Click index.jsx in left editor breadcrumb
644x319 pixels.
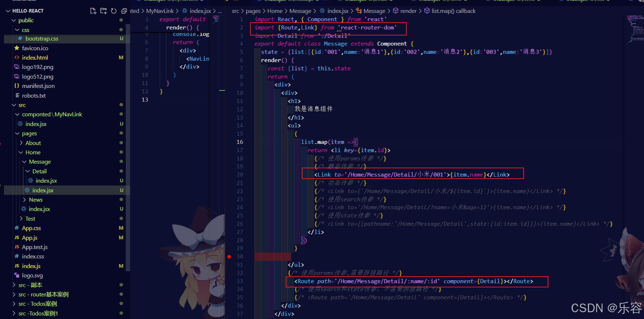200,11
